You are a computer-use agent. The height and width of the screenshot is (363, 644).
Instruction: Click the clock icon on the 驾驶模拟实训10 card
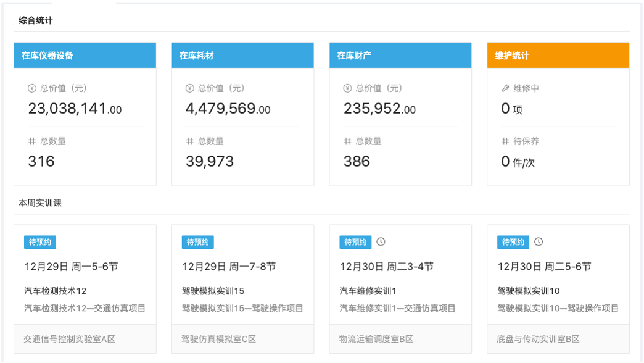pos(537,242)
